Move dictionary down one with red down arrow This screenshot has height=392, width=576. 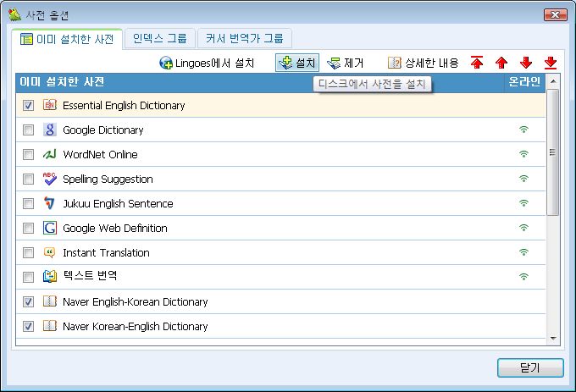526,63
